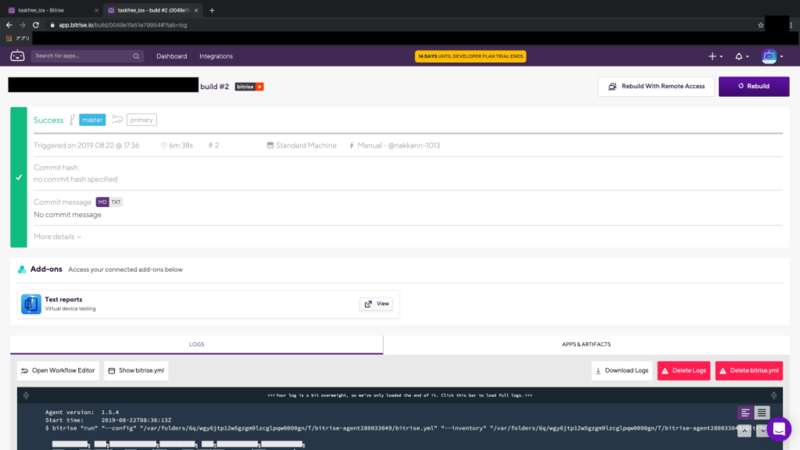
Task: Download Logs
Action: point(622,370)
